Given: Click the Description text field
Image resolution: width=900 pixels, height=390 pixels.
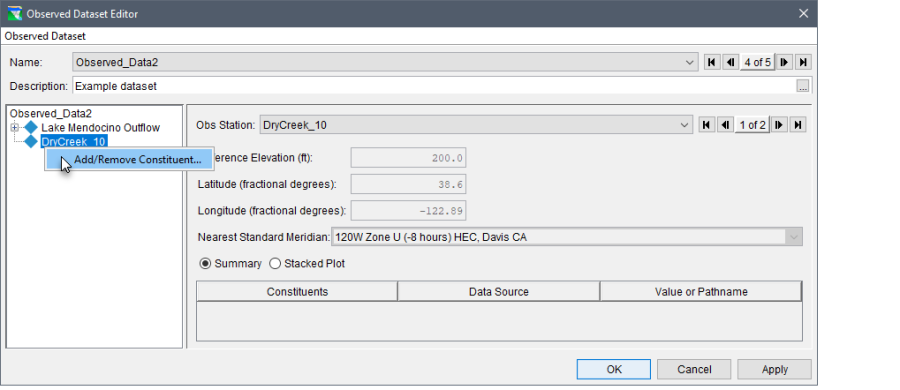Looking at the screenshot, I should coord(433,86).
